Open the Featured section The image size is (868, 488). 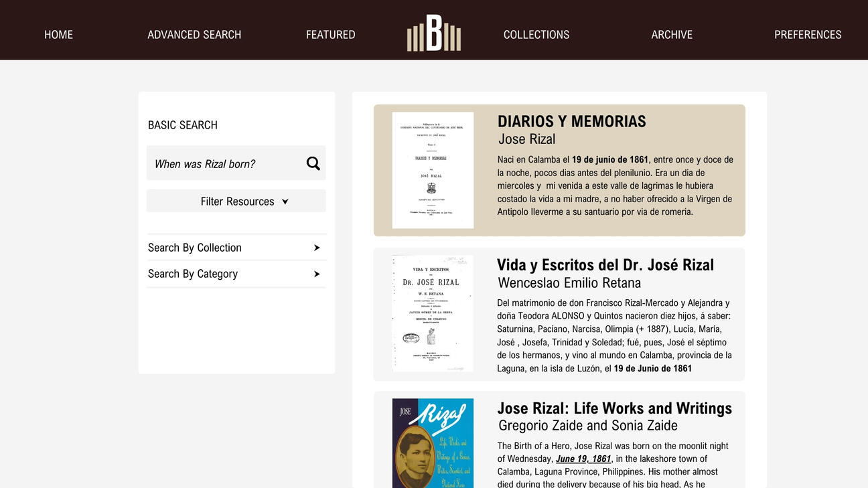[330, 35]
